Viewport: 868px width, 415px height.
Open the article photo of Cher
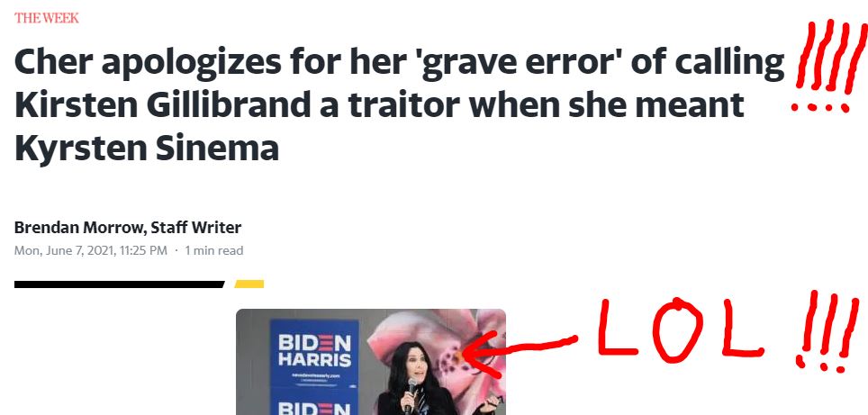[x=371, y=362]
